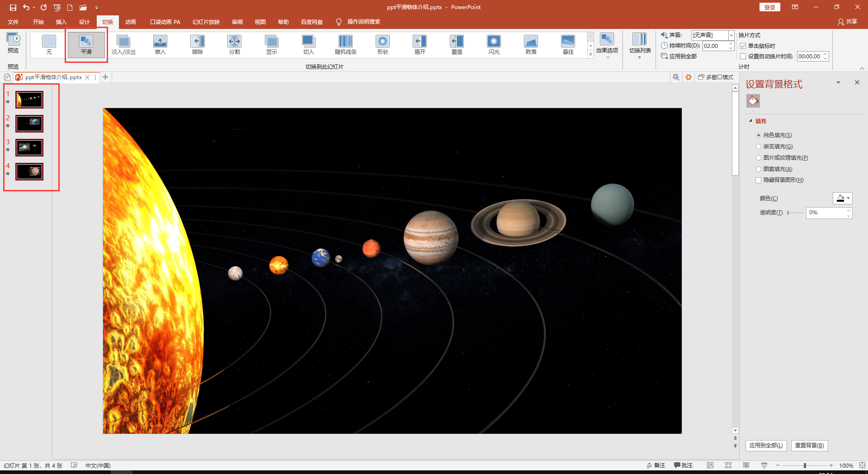
Task: Click 应用到全部 in transition ribbon
Action: (x=679, y=57)
